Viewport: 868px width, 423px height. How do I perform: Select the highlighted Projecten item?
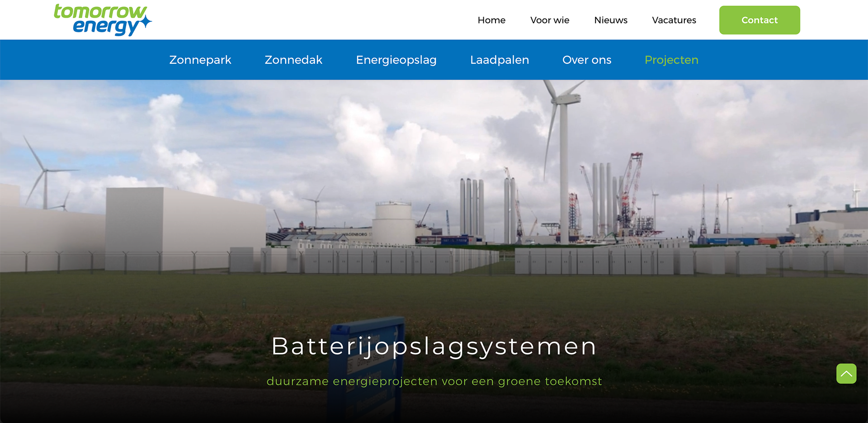pyautogui.click(x=671, y=60)
